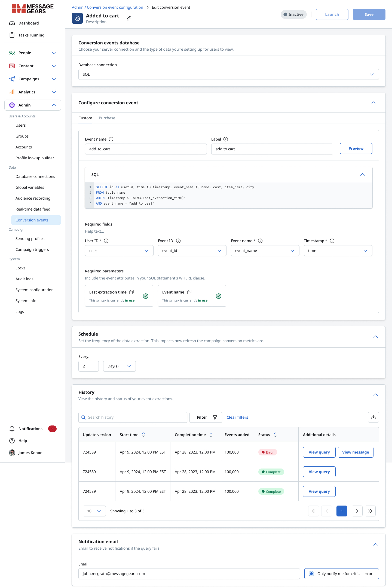
Task: Click the info icon beside Timestamp
Action: [332, 241]
